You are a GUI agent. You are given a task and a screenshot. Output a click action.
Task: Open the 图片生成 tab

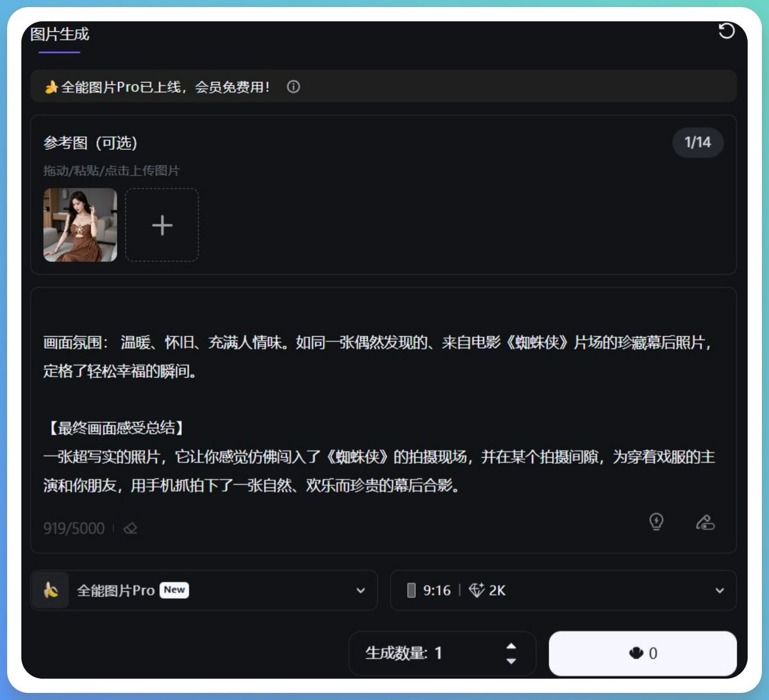coord(60,35)
